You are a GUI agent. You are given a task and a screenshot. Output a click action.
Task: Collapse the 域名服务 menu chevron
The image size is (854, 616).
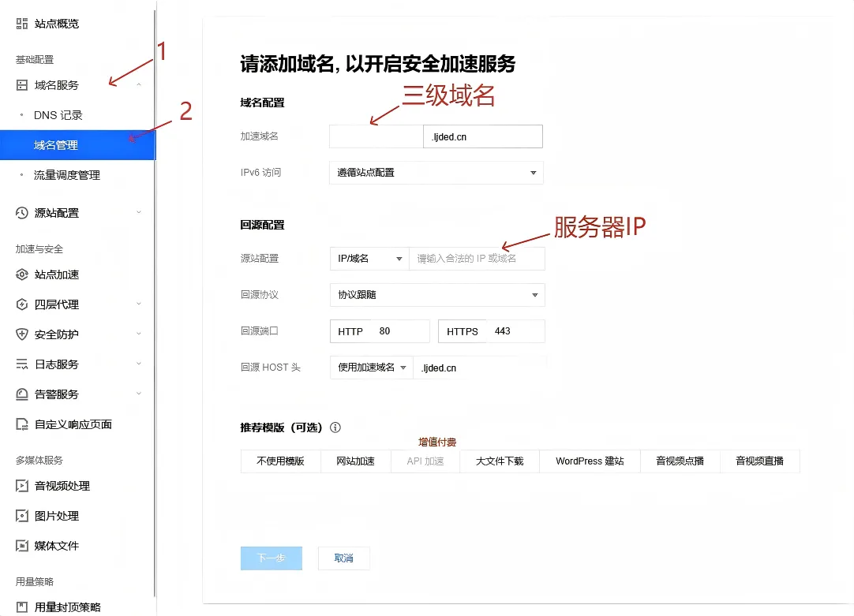139,85
